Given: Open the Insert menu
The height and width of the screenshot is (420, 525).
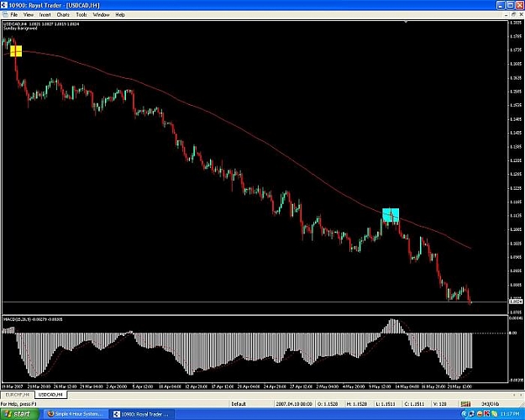Looking at the screenshot, I should coord(45,15).
